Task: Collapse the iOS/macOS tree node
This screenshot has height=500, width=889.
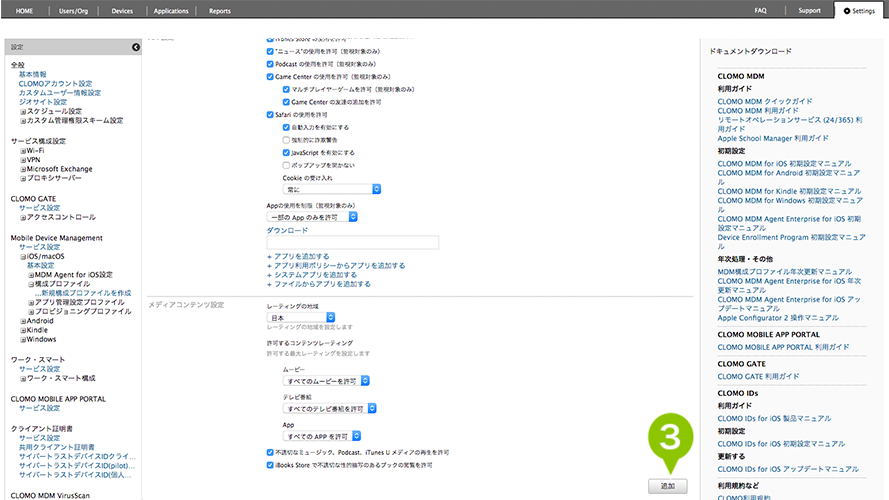Action: 23,257
